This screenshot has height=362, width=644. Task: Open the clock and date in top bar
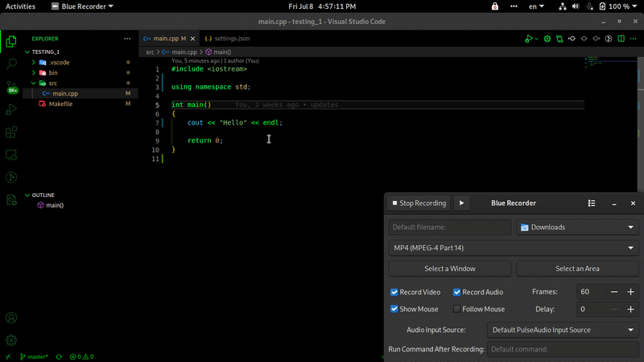(322, 6)
